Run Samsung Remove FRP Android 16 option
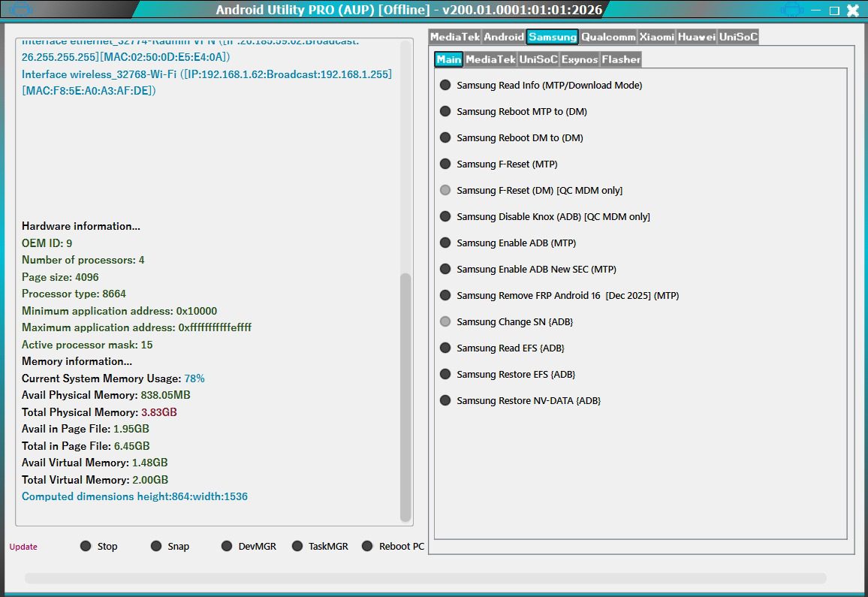868x597 pixels. click(x=559, y=296)
